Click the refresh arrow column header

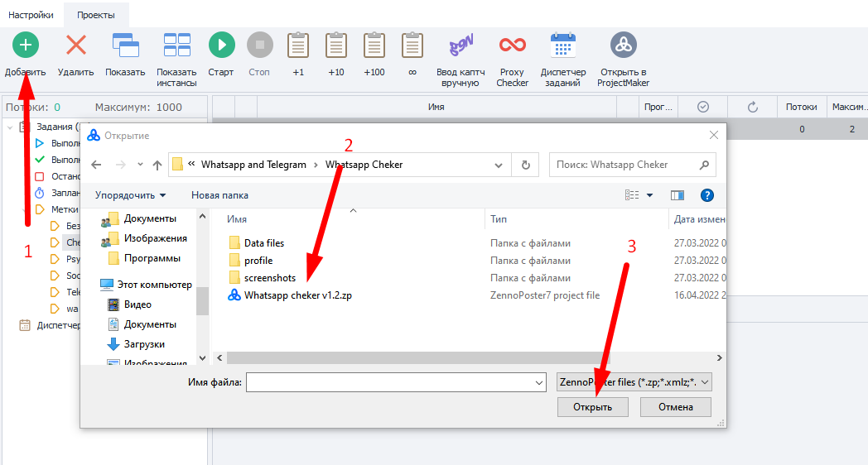(752, 108)
